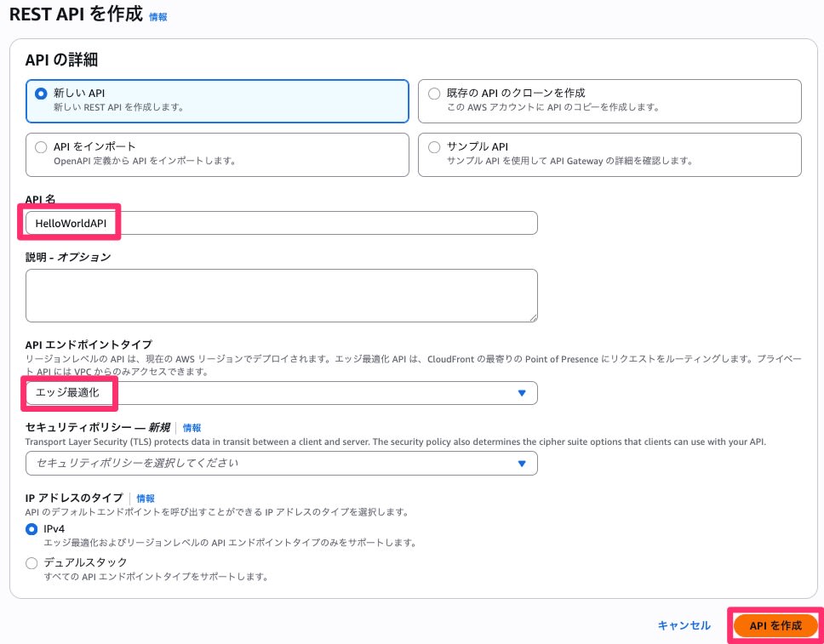The width and height of the screenshot is (824, 644).
Task: Enable the デュアルスタック address type
Action: (31, 562)
